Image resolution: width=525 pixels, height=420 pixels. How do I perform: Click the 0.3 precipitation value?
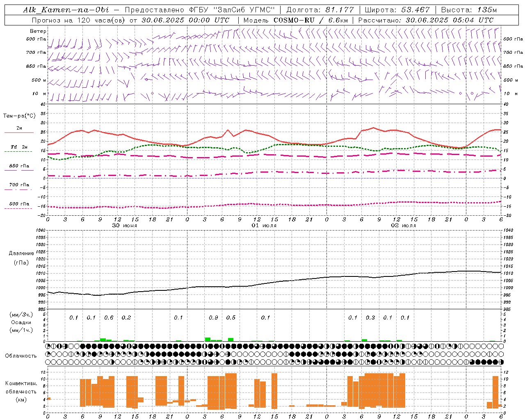tap(370, 318)
